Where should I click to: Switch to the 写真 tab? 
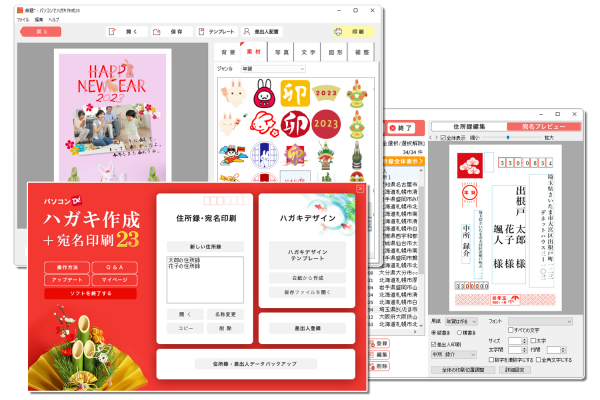(x=282, y=50)
